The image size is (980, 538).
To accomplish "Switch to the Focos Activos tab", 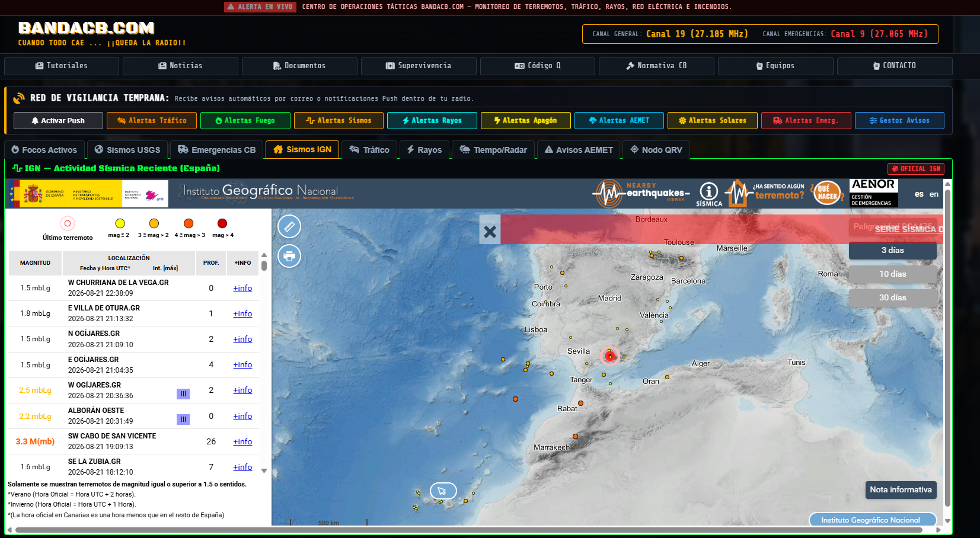I will click(44, 150).
